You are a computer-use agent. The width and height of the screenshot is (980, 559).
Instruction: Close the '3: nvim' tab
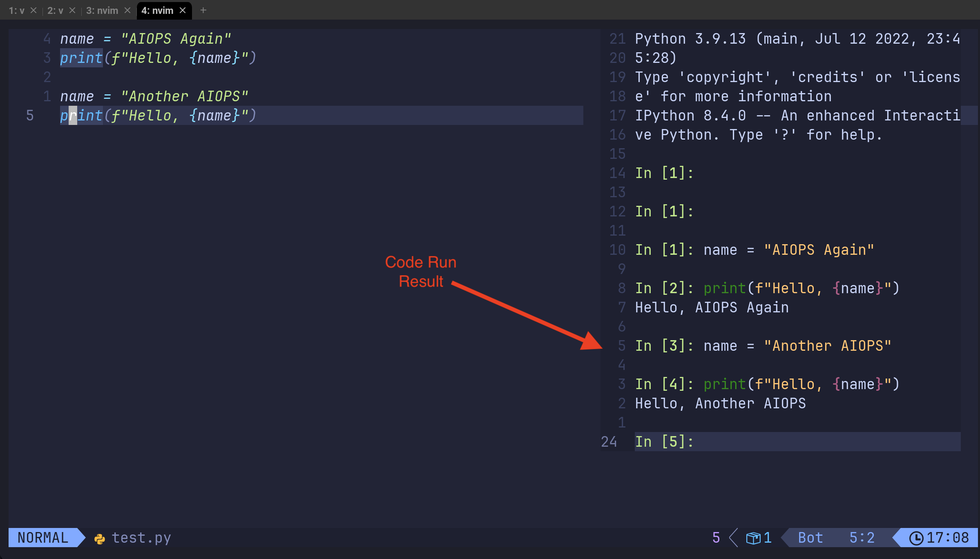127,10
